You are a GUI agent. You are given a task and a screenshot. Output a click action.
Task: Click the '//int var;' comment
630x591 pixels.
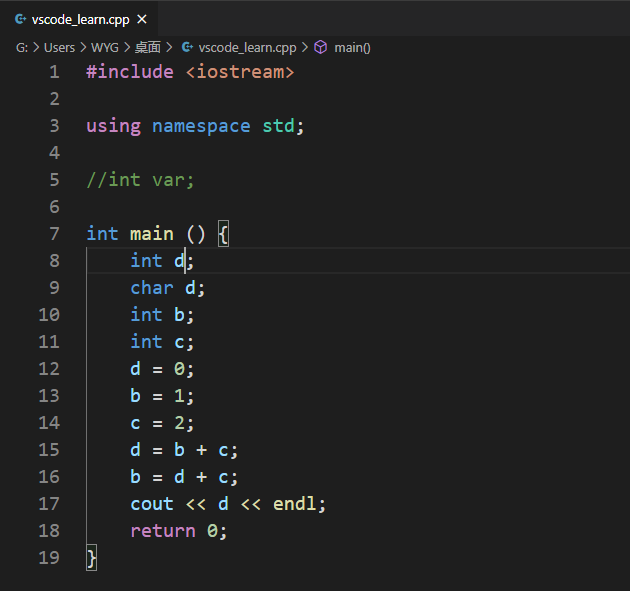point(141,180)
